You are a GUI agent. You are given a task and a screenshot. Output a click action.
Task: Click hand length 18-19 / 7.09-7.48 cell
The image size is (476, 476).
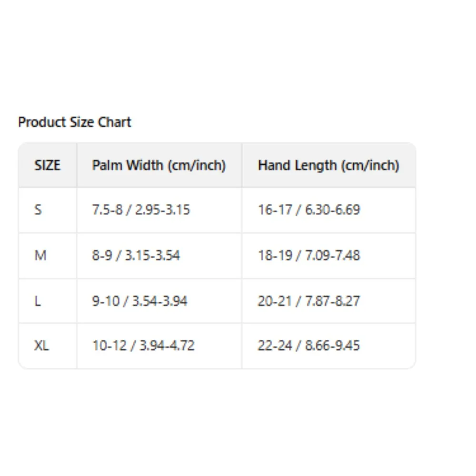tap(309, 256)
